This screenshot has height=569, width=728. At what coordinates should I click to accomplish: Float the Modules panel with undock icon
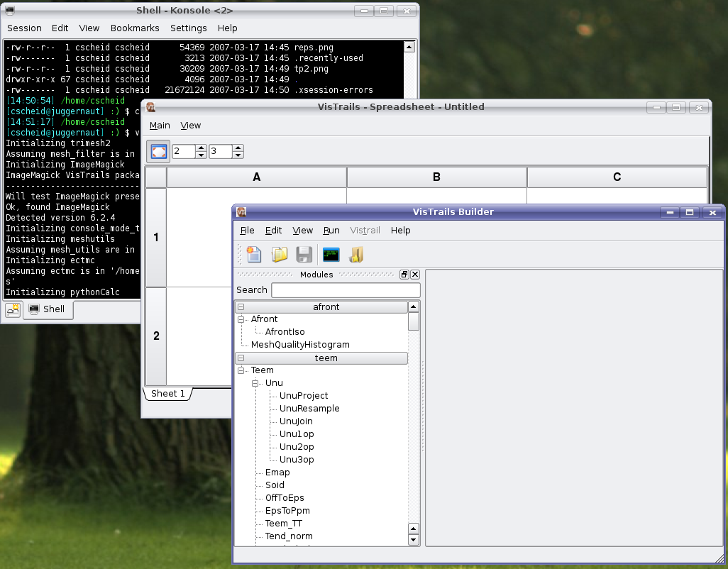point(404,275)
